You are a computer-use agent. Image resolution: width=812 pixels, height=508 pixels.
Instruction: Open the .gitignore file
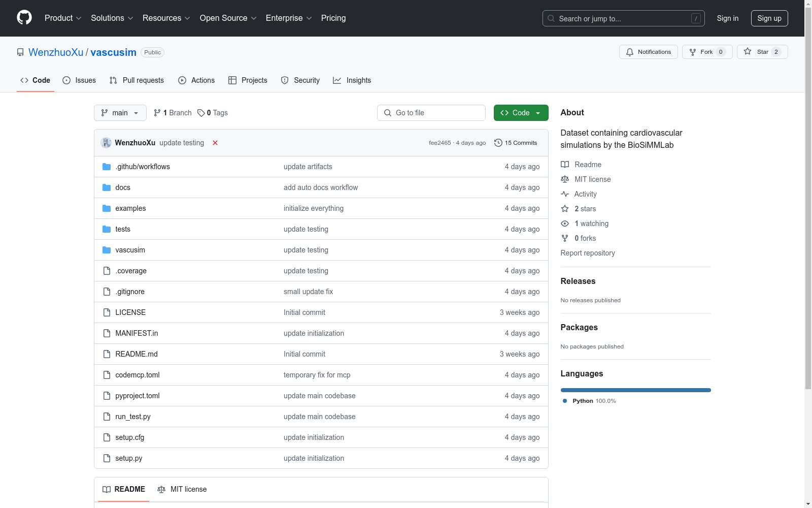coord(130,292)
